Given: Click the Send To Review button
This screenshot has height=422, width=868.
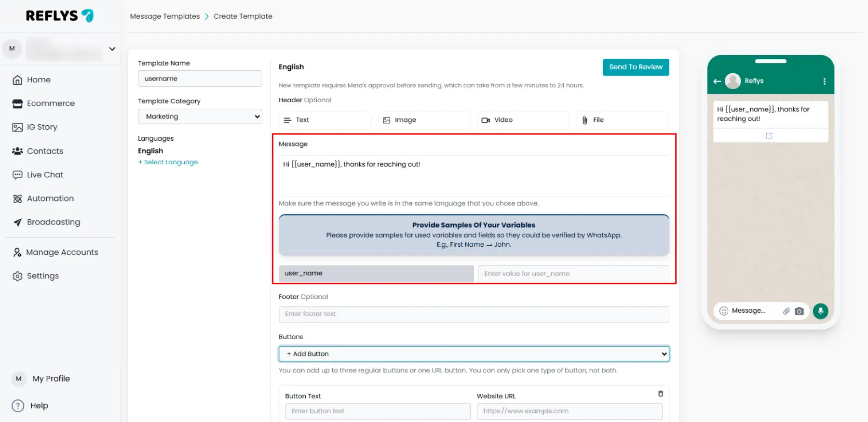Looking at the screenshot, I should [636, 67].
